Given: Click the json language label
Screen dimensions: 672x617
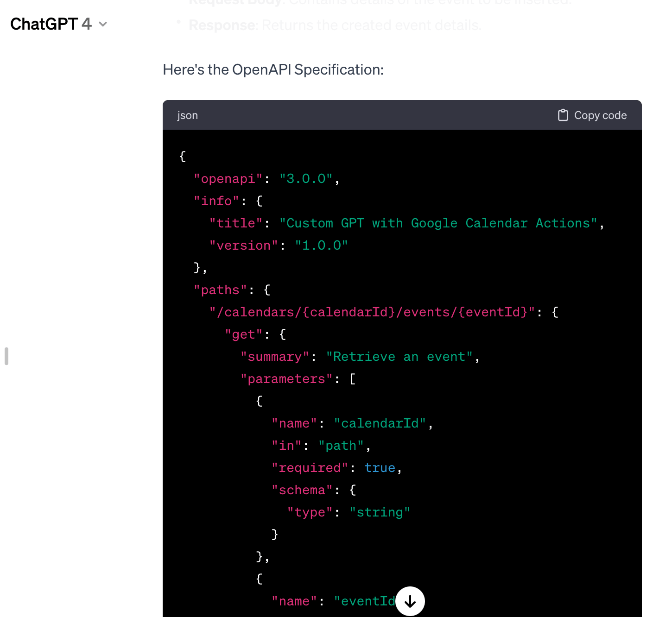Looking at the screenshot, I should tap(187, 115).
